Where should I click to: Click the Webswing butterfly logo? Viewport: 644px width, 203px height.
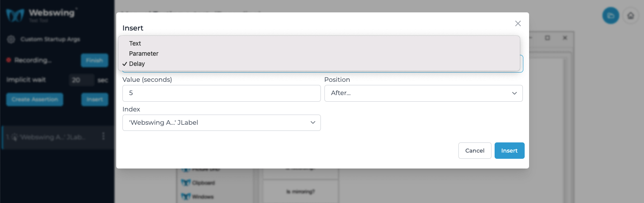(15, 15)
